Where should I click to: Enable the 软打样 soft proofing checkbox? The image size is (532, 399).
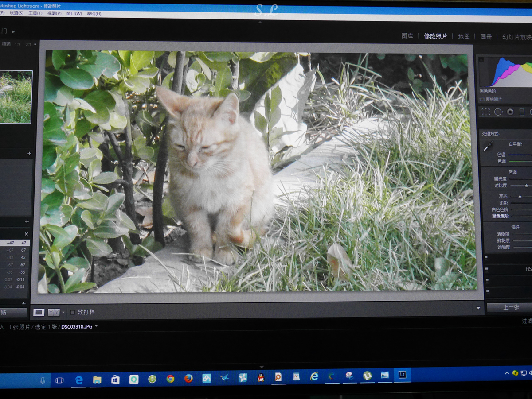(73, 312)
